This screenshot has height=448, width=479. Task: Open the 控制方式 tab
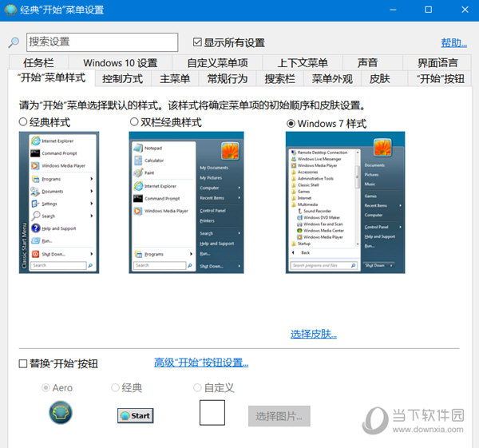[122, 79]
